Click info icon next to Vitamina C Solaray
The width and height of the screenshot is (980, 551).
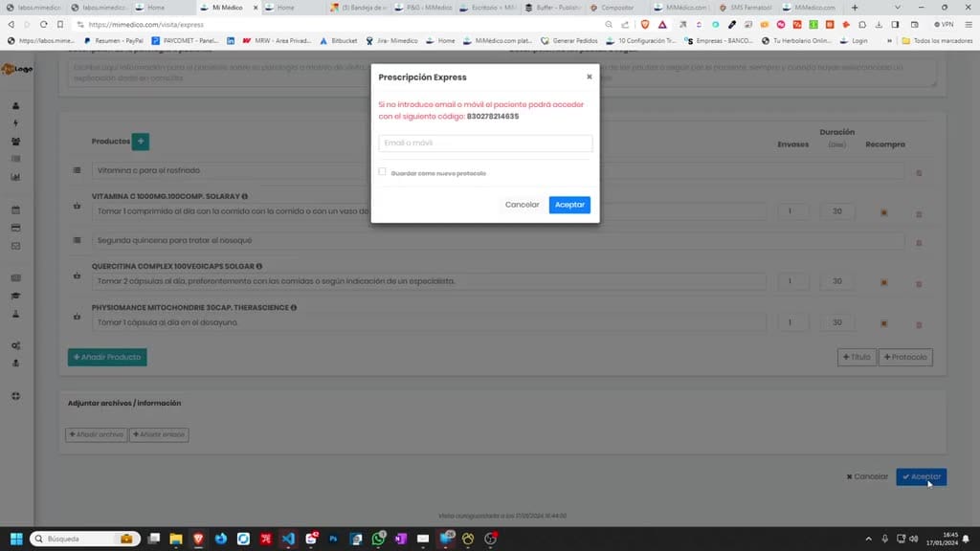(244, 196)
